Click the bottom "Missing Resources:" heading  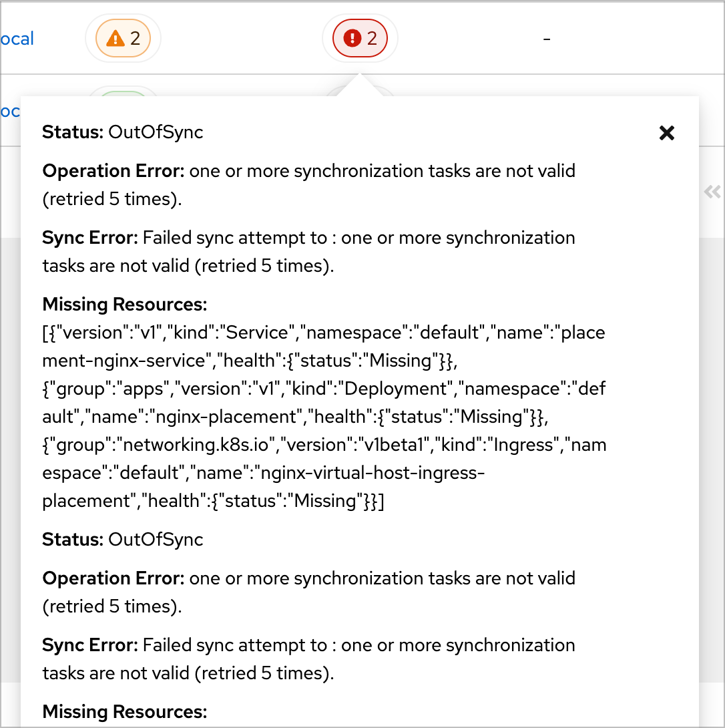pyautogui.click(x=125, y=712)
